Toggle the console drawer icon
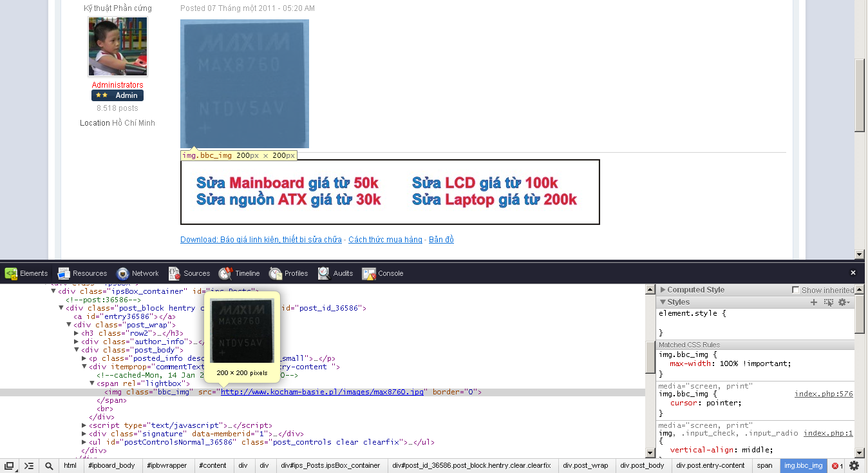The height and width of the screenshot is (473, 868). click(29, 466)
